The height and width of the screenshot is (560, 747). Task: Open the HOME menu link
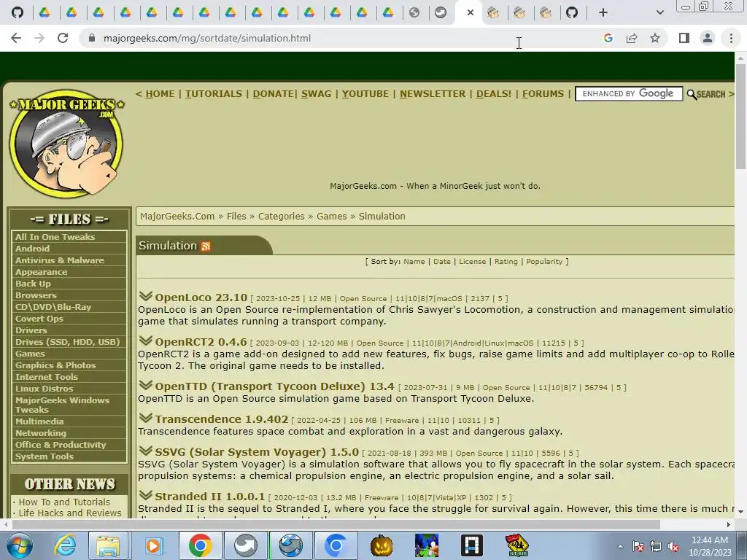point(160,94)
